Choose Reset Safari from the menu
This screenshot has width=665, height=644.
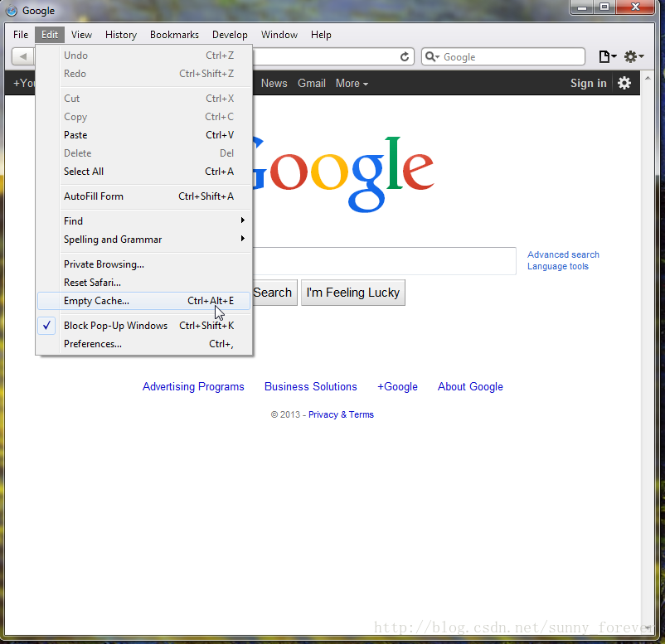pos(144,283)
